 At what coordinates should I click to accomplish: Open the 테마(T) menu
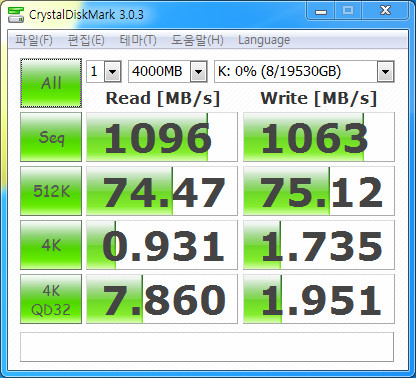pyautogui.click(x=138, y=40)
